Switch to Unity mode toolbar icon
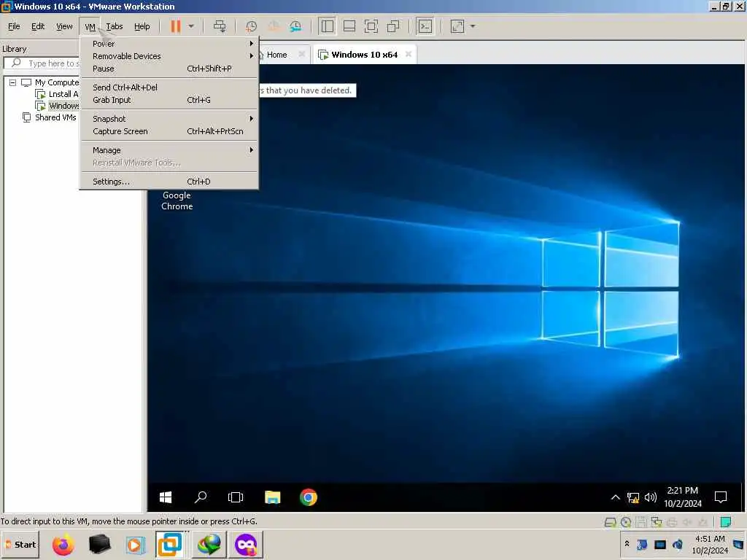 (x=393, y=26)
